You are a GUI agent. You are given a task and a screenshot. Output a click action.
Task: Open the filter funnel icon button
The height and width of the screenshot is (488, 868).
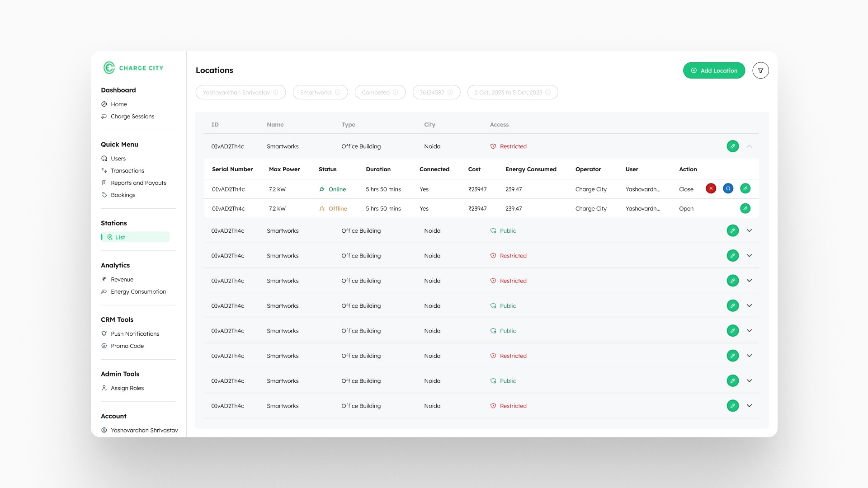point(760,70)
